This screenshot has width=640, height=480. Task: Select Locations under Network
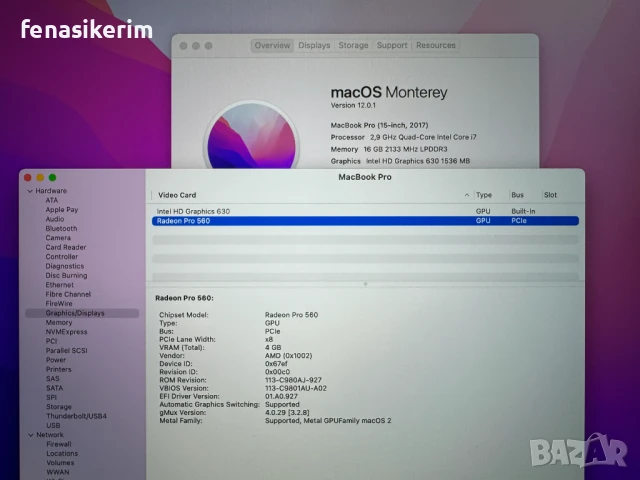coord(62,454)
